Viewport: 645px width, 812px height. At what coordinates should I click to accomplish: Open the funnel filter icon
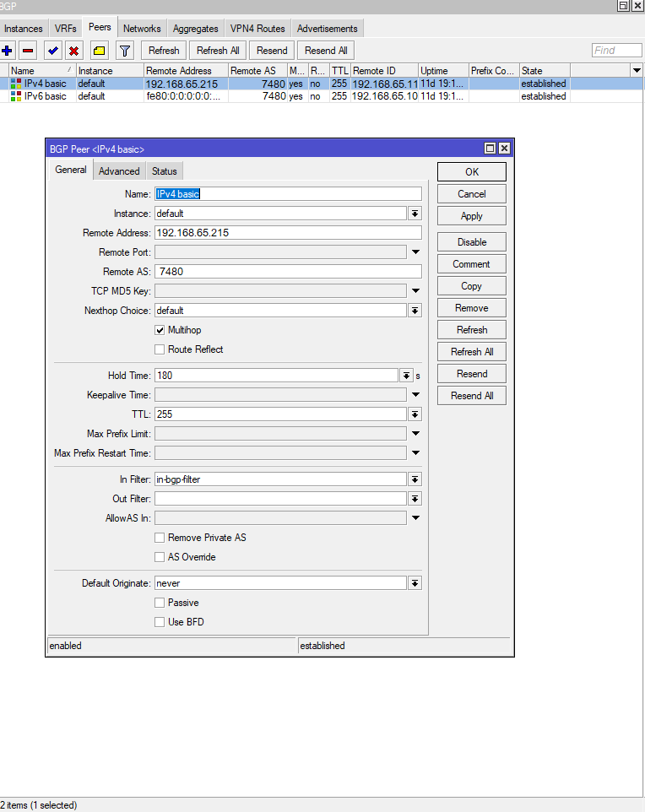click(124, 51)
